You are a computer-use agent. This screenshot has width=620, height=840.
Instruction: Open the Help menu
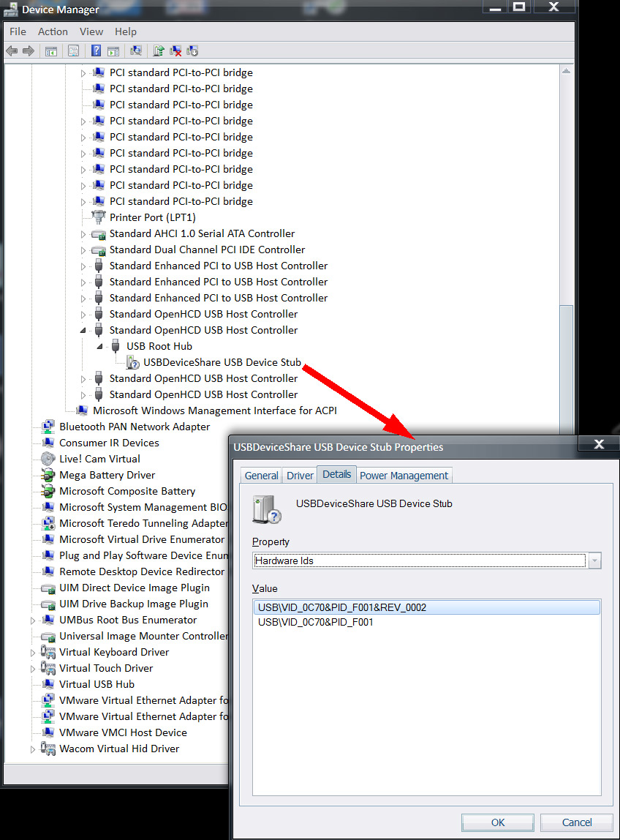pos(125,31)
